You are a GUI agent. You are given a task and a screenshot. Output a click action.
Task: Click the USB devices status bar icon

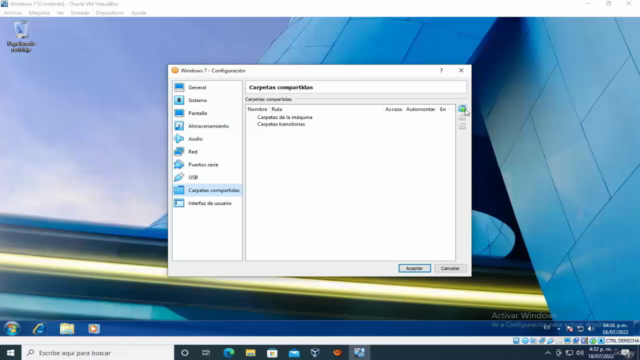pyautogui.click(x=551, y=340)
